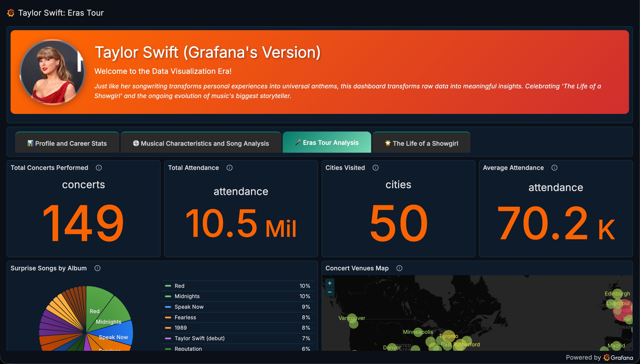The height and width of the screenshot is (364, 640).
Task: Select the Eras Tour Analysis tab
Action: [327, 143]
